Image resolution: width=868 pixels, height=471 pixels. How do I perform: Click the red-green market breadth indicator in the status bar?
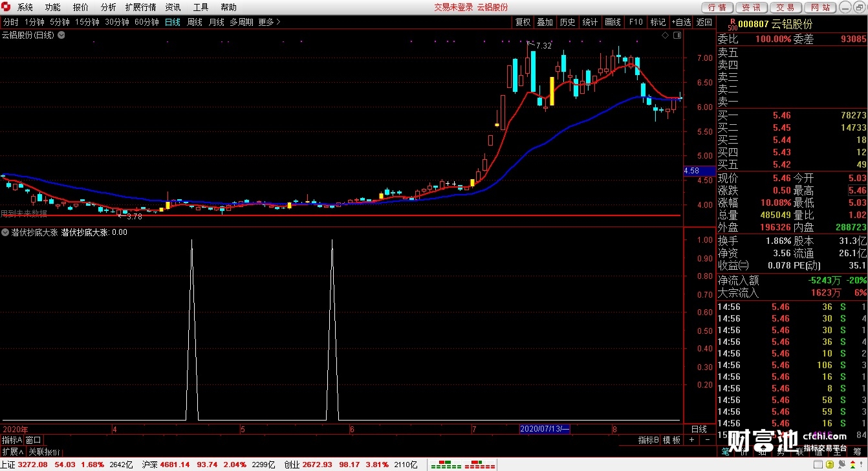click(x=462, y=465)
